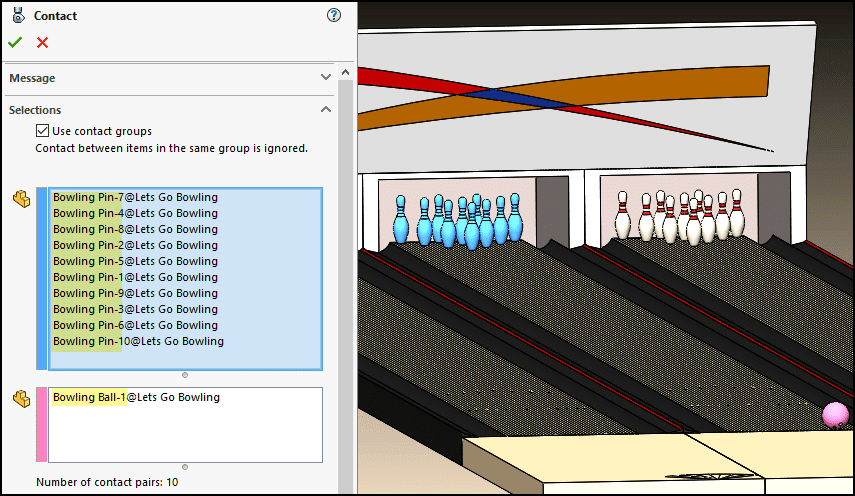The image size is (855, 496).
Task: Click the pink group color bar
Action: click(x=41, y=425)
